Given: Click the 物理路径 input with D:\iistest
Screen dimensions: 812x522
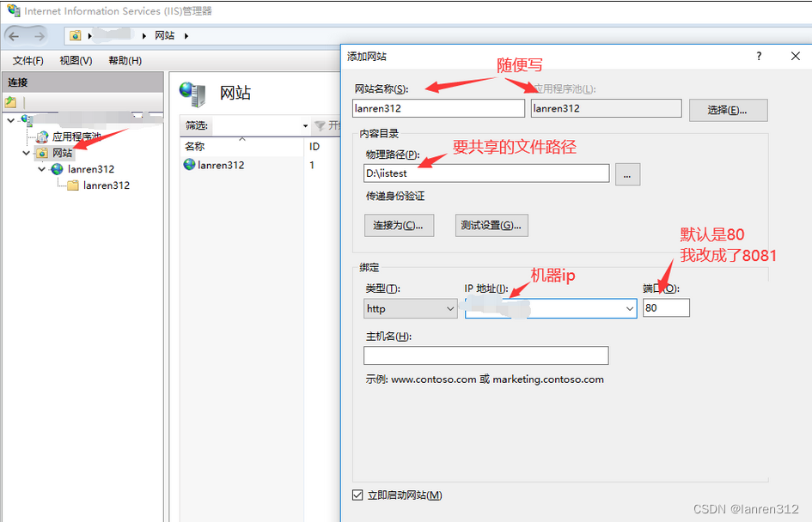Looking at the screenshot, I should [486, 173].
